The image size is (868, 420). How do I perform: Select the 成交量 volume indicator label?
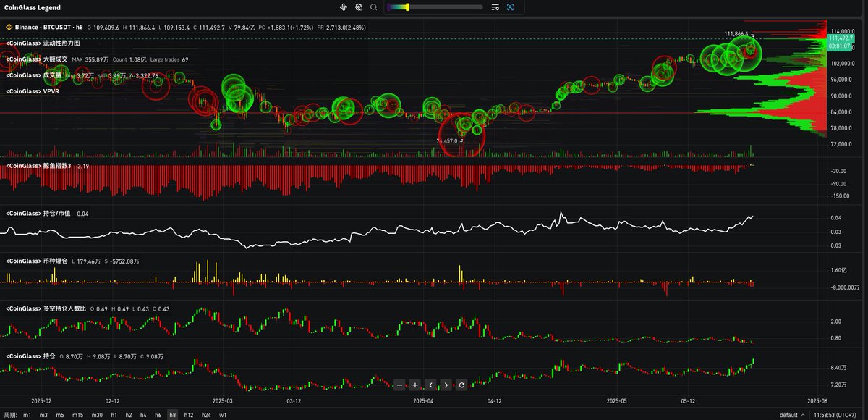pos(33,75)
